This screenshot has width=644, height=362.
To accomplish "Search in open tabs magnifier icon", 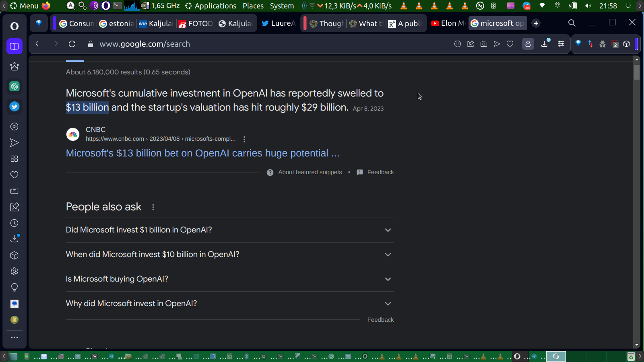I will pyautogui.click(x=572, y=23).
